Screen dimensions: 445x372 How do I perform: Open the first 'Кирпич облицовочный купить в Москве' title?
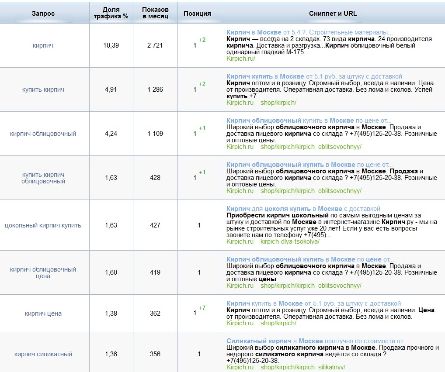coord(290,120)
